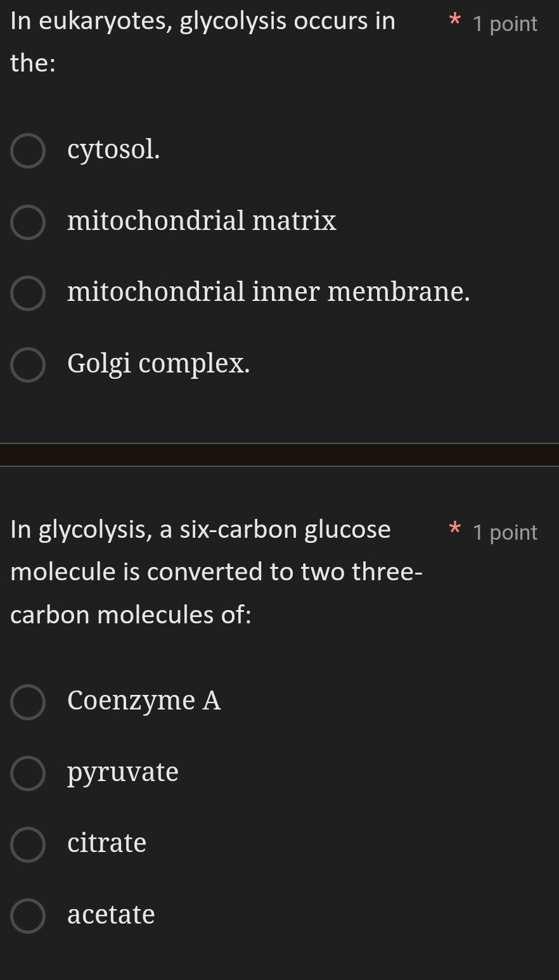Click the 'In eukaryotes, glycolysis occurs' question title
Screen dimensions: 559x980
[x=203, y=22]
